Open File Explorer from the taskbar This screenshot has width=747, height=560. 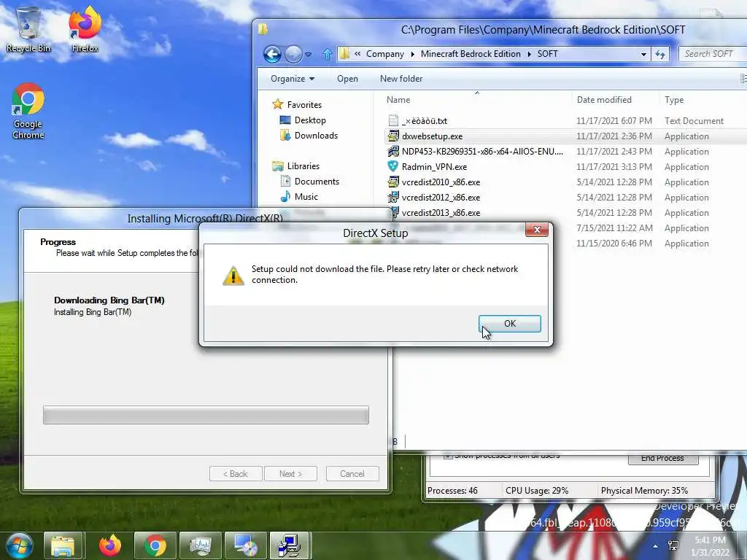coord(63,545)
